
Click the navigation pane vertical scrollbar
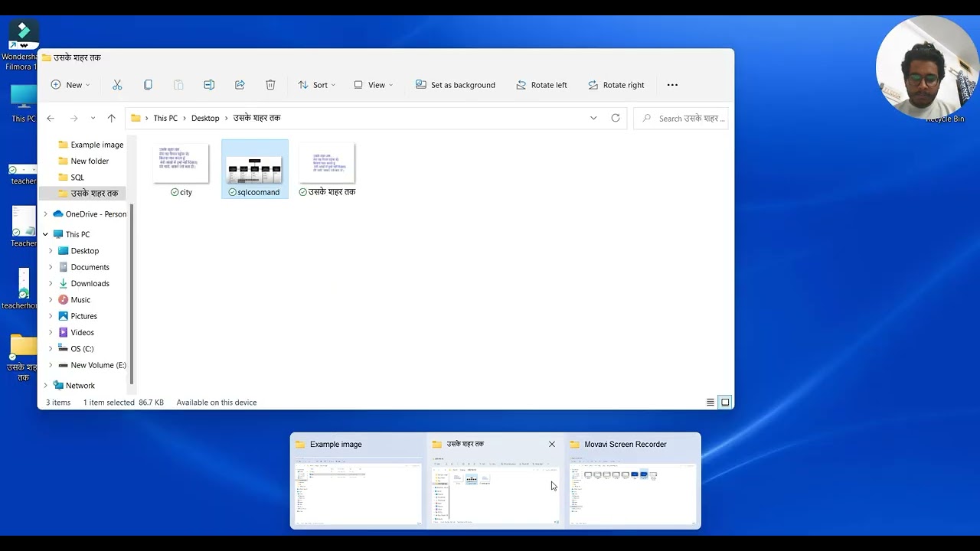click(x=132, y=294)
